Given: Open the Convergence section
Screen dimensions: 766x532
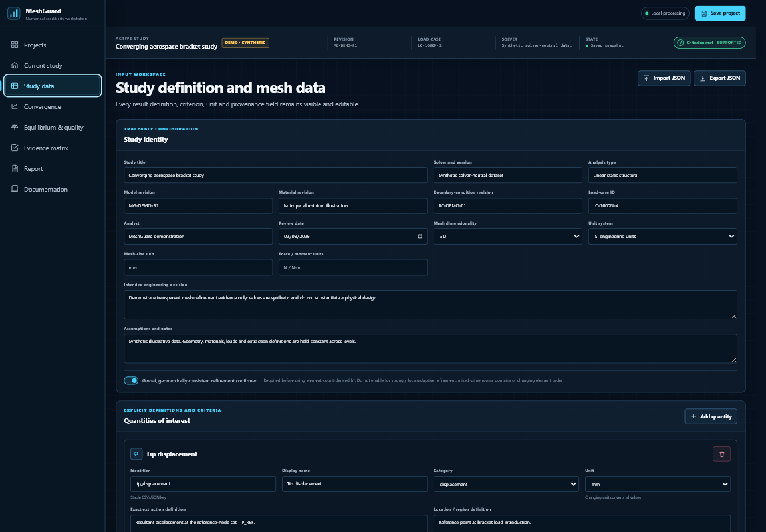Looking at the screenshot, I should pos(53,106).
